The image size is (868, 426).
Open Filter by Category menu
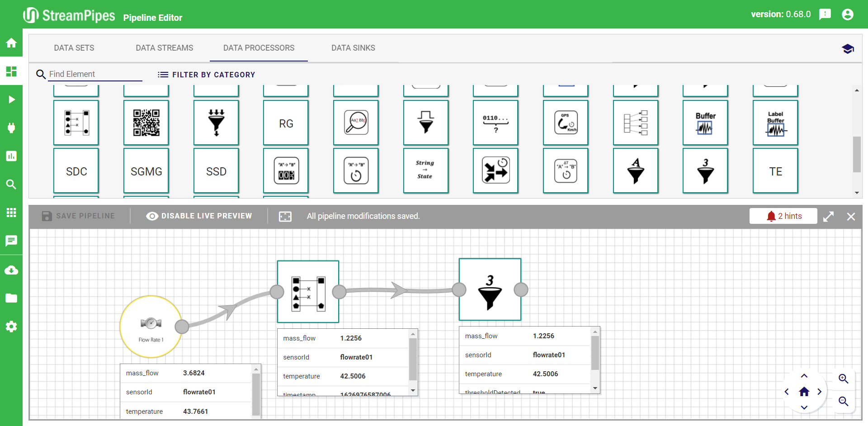click(206, 75)
